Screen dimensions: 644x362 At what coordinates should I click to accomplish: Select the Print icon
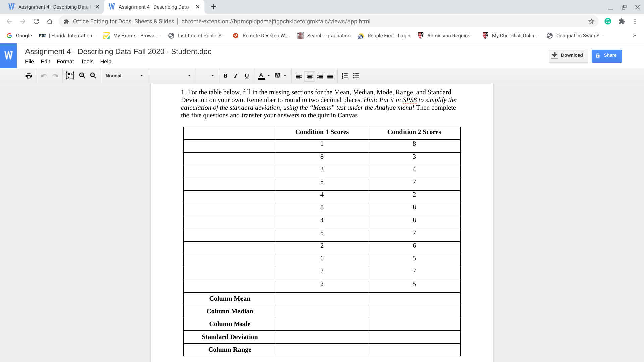click(29, 76)
